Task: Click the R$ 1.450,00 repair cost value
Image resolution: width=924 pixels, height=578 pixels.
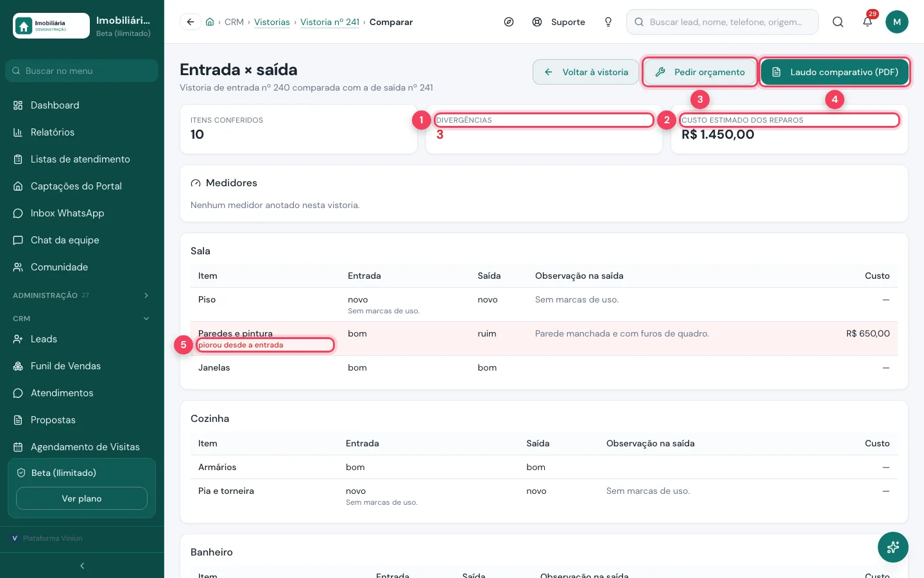Action: pyautogui.click(x=718, y=135)
